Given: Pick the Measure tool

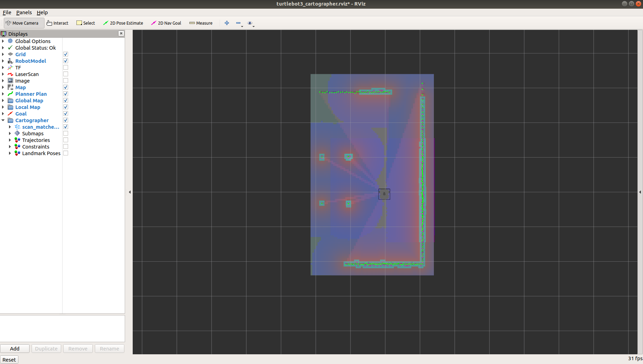Looking at the screenshot, I should click(x=201, y=23).
